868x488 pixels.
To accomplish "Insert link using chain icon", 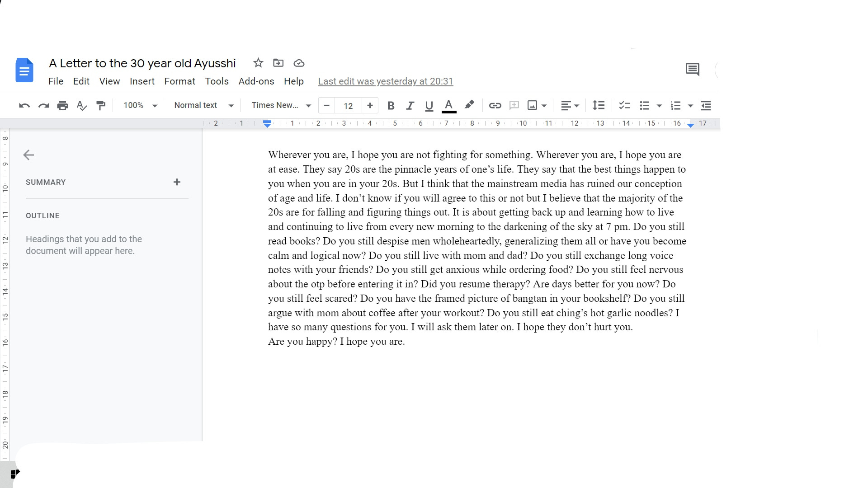I will (495, 106).
